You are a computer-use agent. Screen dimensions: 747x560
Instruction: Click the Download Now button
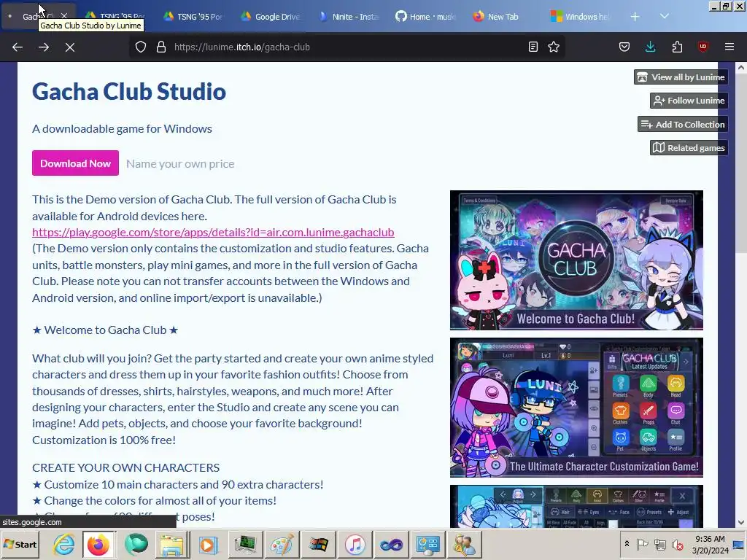[x=75, y=163]
